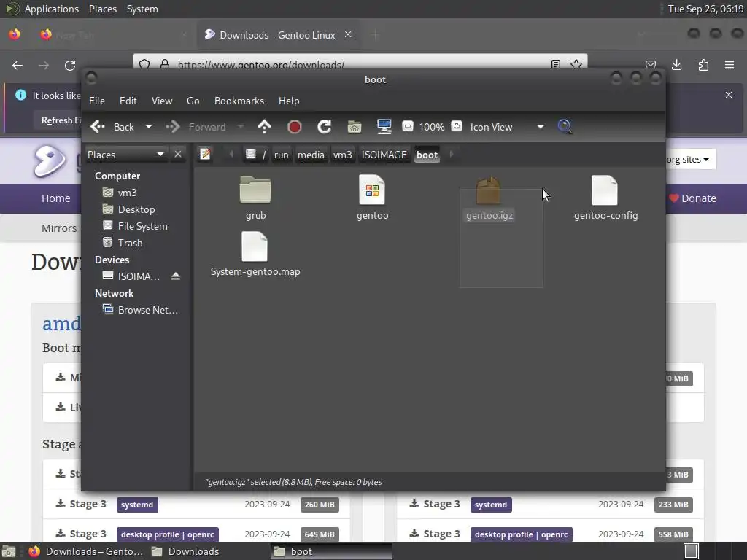Open the Help menu
The width and height of the screenshot is (747, 560).
pos(289,101)
